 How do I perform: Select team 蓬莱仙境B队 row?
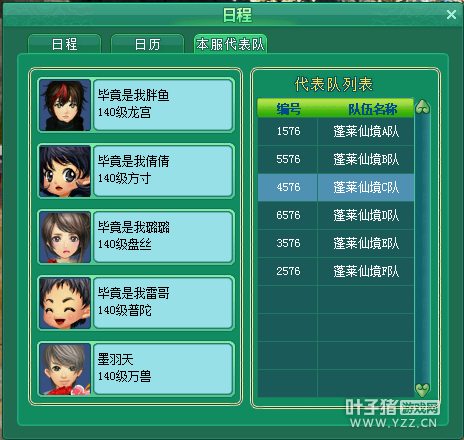336,159
